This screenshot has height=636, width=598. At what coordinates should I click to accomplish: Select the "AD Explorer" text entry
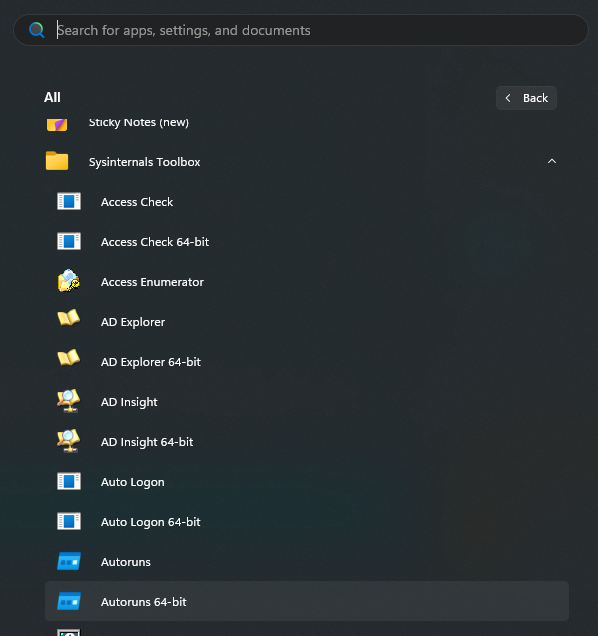(x=133, y=322)
